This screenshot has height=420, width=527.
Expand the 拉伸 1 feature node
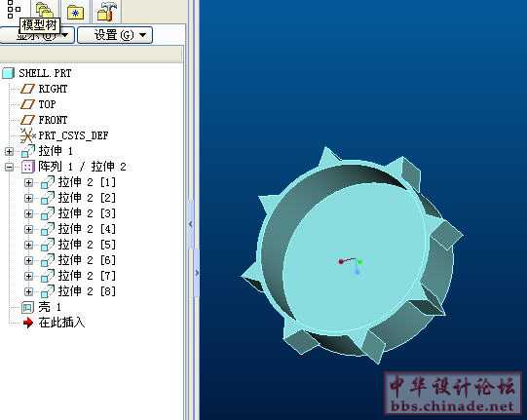pyautogui.click(x=10, y=152)
